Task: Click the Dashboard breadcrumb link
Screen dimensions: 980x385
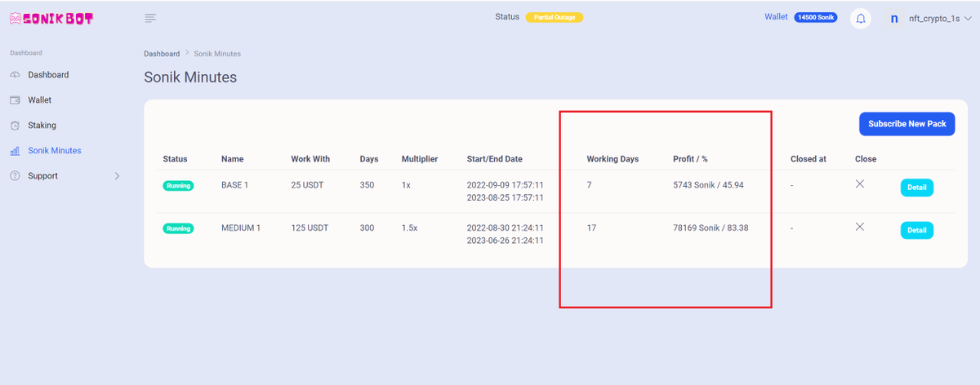Action: pos(162,54)
